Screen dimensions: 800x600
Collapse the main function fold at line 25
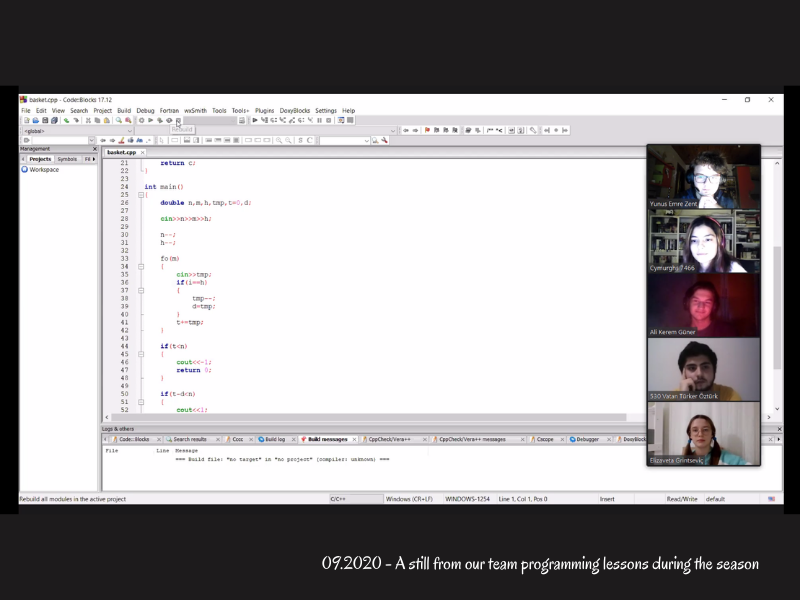(x=142, y=195)
